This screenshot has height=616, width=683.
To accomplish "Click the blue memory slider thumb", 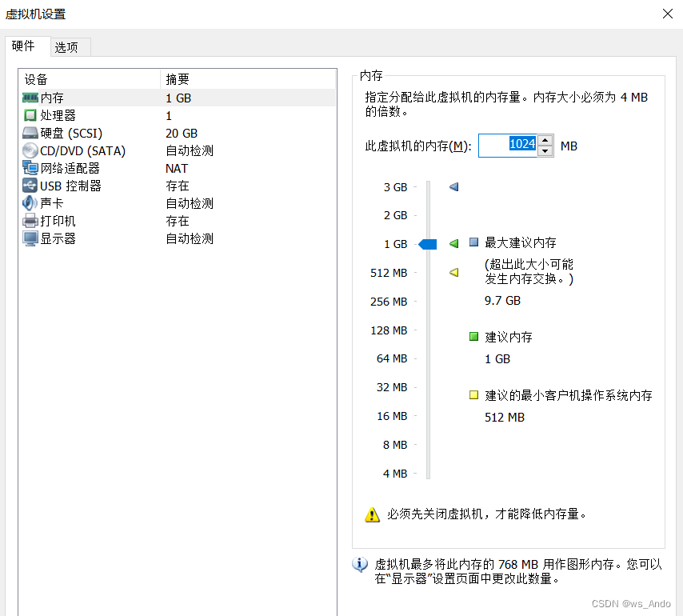I will tap(428, 244).
